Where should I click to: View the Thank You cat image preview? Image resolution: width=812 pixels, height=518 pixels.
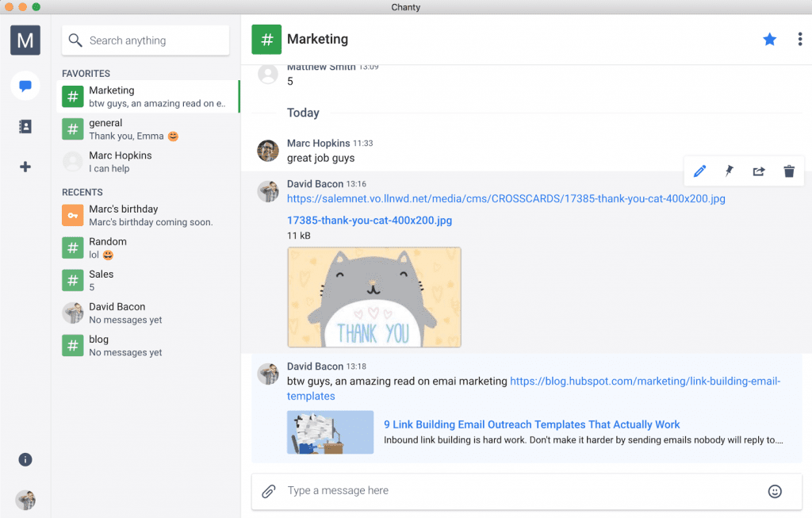(374, 297)
